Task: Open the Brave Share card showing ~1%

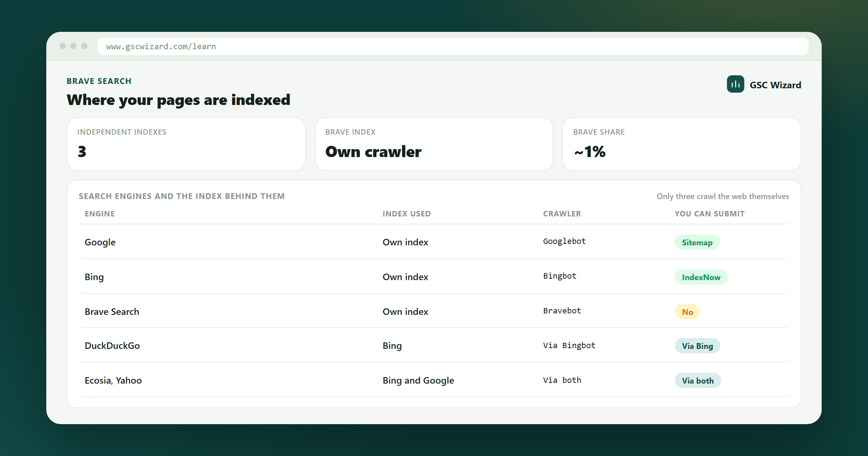Action: pyautogui.click(x=681, y=144)
